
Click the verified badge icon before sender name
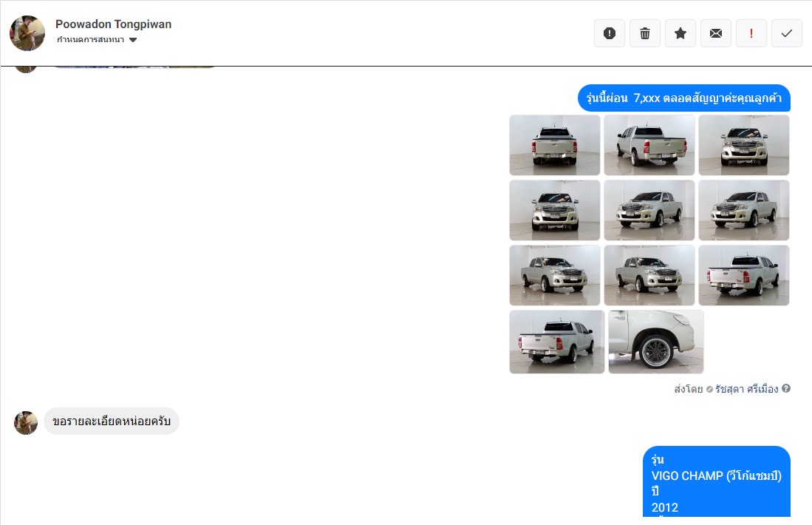coord(709,389)
